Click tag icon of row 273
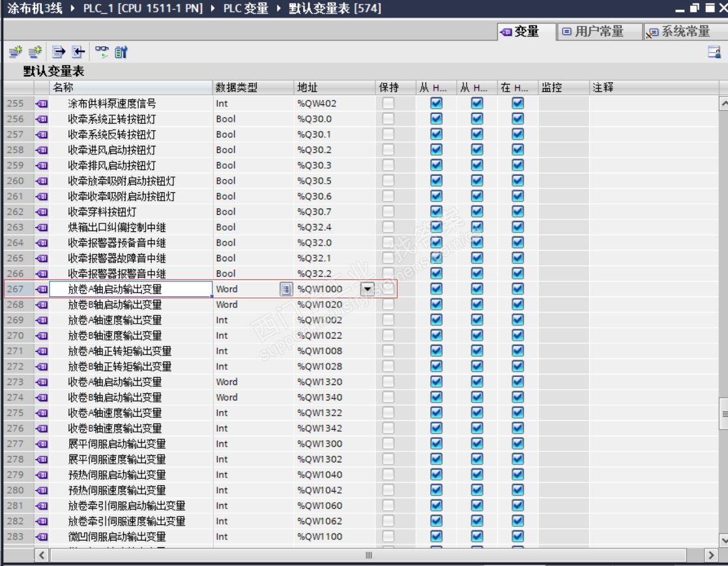This screenshot has height=566, width=728. (x=42, y=382)
